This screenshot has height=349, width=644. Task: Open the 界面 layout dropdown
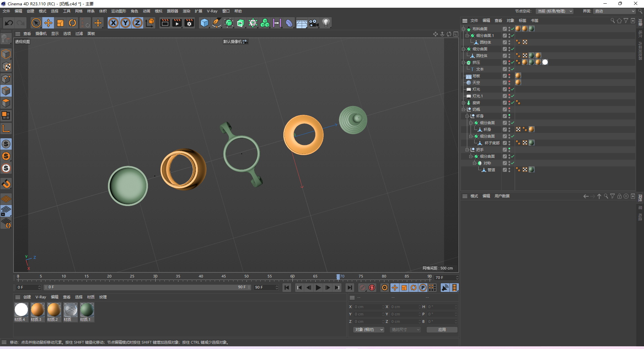click(x=614, y=11)
